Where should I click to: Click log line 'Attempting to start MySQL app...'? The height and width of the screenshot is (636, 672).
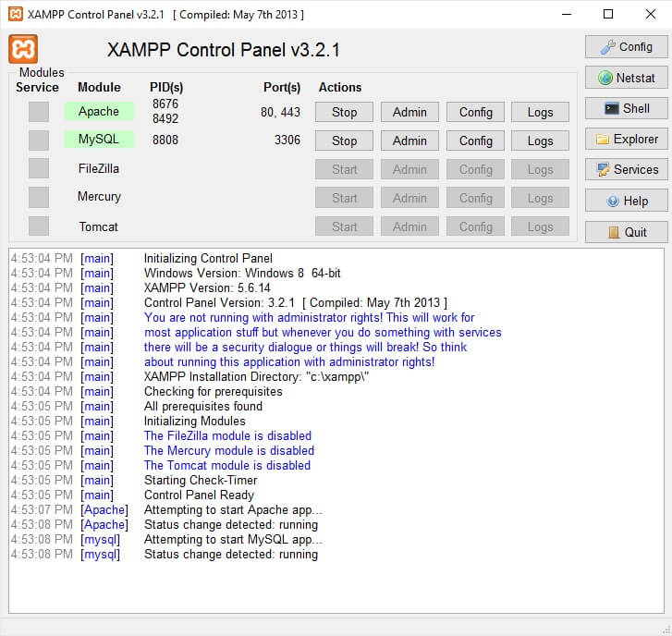point(233,539)
